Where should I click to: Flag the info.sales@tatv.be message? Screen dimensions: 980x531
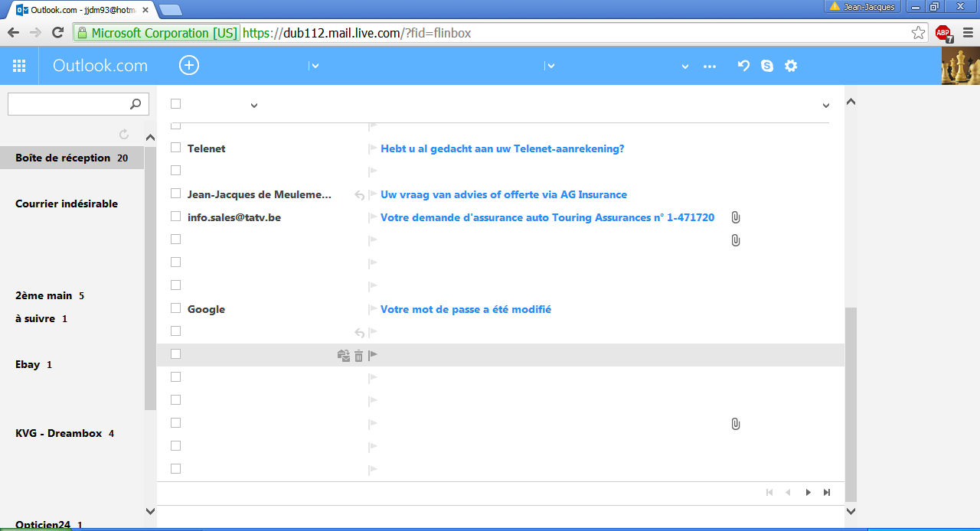pyautogui.click(x=373, y=217)
